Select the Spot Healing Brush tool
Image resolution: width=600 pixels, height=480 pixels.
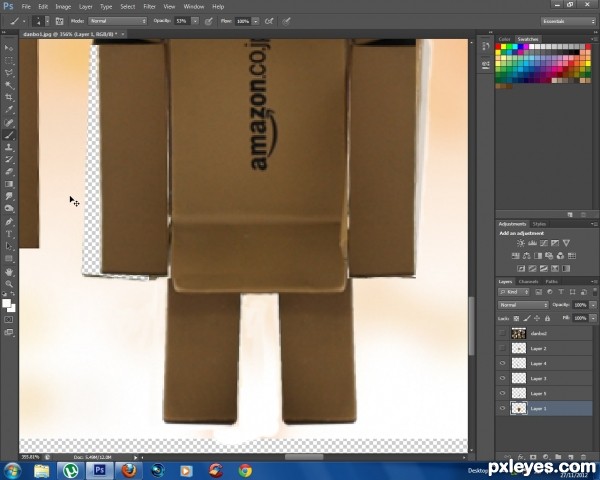coord(9,122)
